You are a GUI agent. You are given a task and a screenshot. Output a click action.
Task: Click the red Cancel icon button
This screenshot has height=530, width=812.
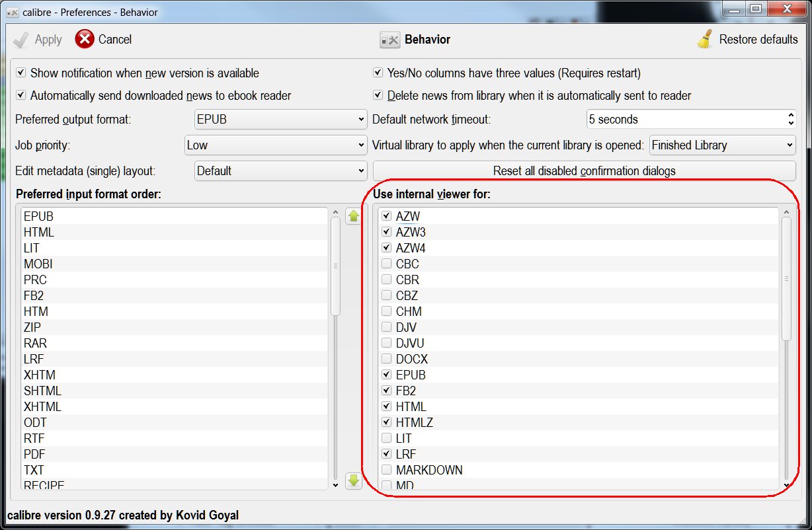[x=85, y=39]
